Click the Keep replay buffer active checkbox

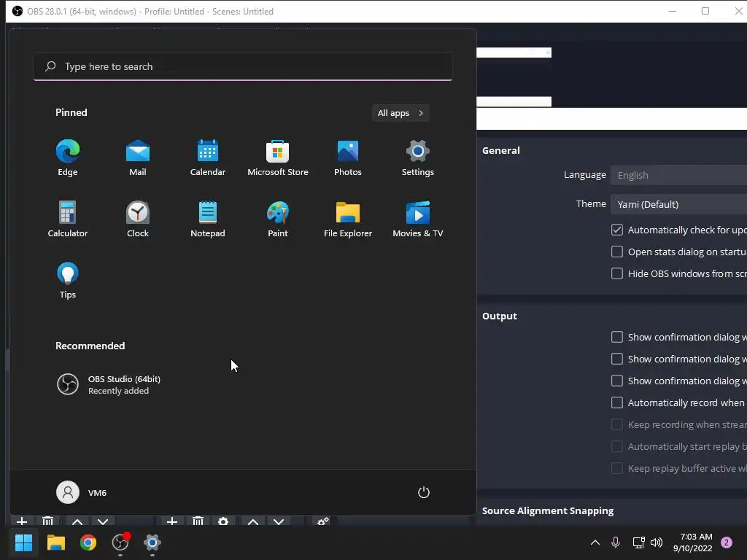[617, 469]
